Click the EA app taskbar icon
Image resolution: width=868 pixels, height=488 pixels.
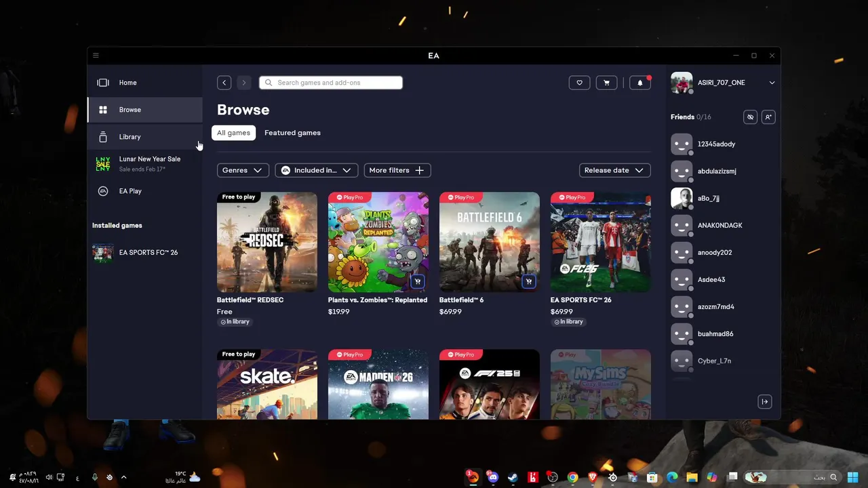point(473,477)
